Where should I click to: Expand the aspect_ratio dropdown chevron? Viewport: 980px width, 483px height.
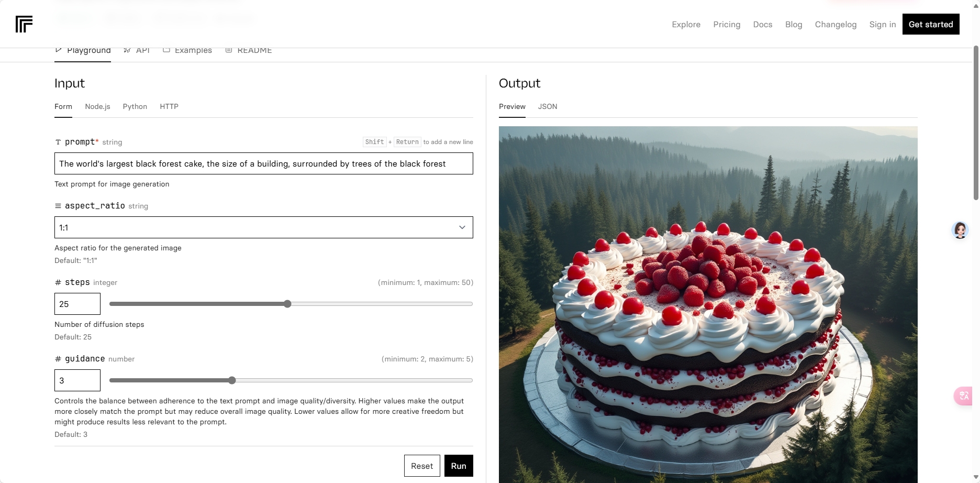[462, 227]
